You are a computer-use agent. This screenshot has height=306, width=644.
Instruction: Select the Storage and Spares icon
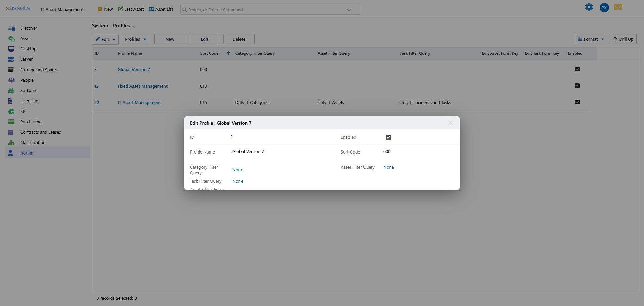[12, 70]
